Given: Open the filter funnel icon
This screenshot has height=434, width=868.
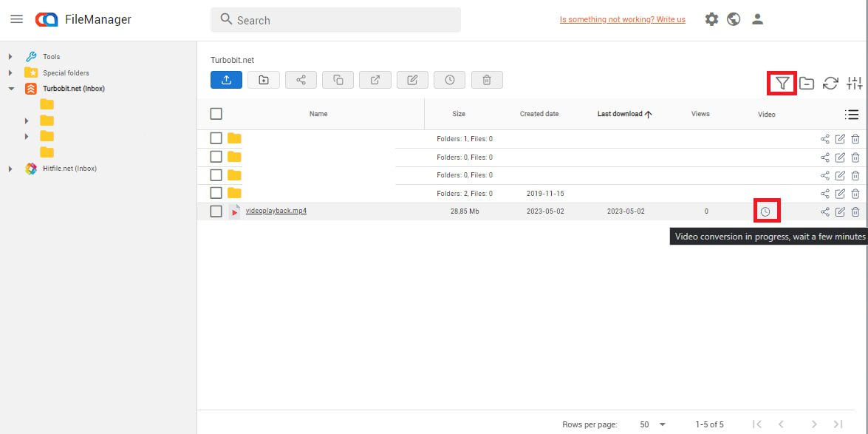Looking at the screenshot, I should (782, 84).
